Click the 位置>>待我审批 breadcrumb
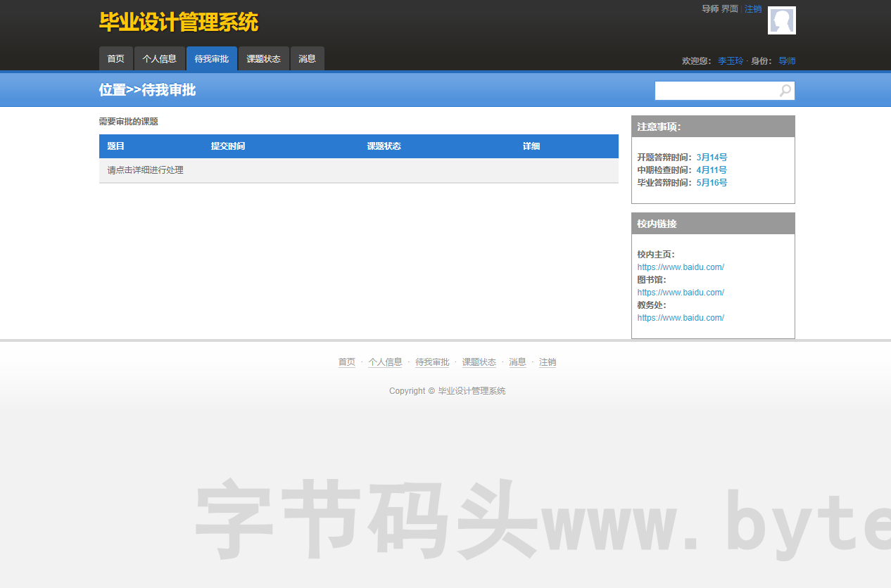The width and height of the screenshot is (891, 588). (147, 90)
